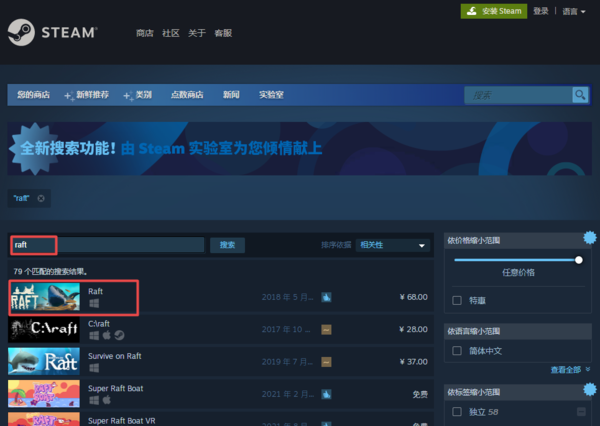This screenshot has width=600, height=426.
Task: Click the Apple icon under Super Raft Boat
Action: (x=107, y=400)
